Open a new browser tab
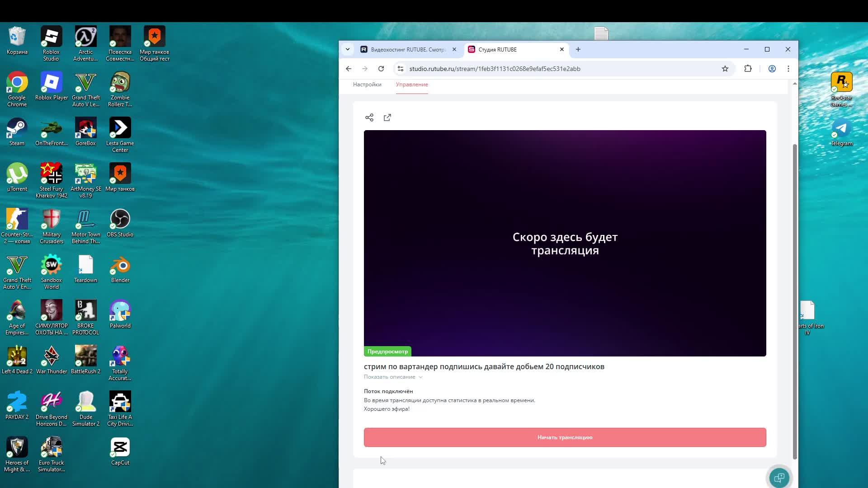 pyautogui.click(x=578, y=49)
